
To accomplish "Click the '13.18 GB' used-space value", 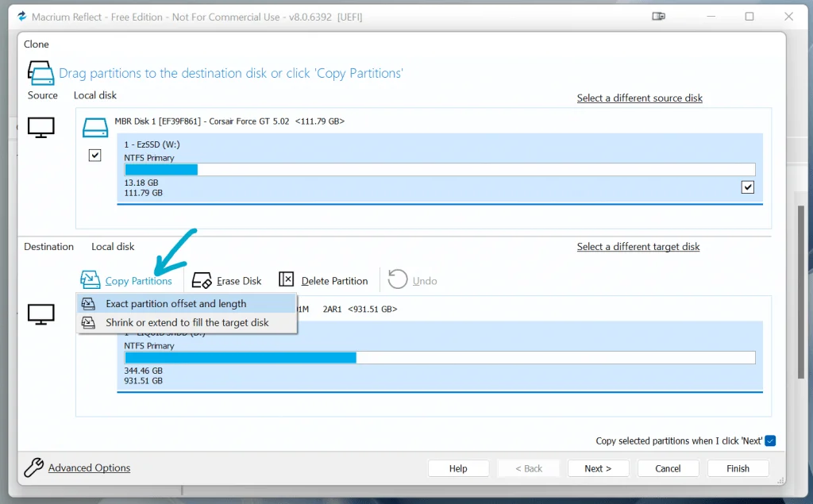I will [141, 183].
